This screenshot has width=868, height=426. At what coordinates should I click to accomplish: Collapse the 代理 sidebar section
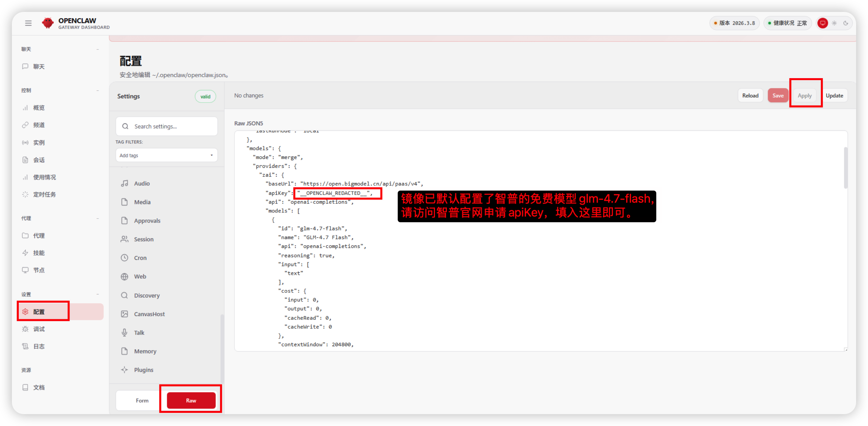click(98, 218)
